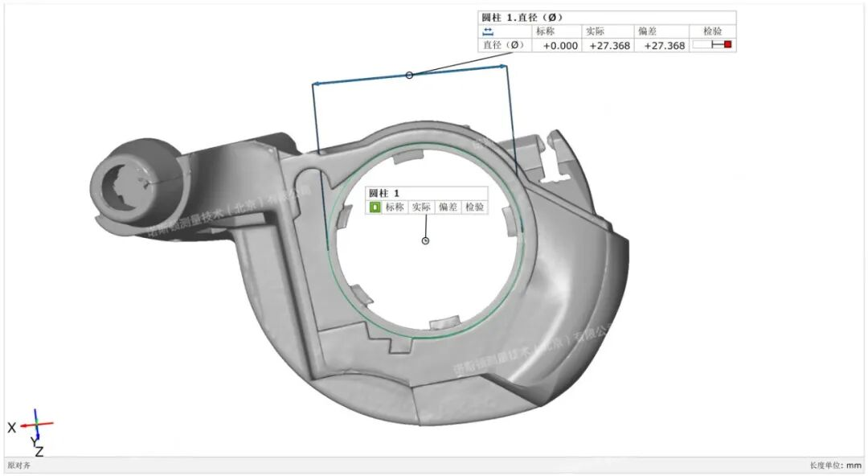Click the 偏差 column in the 圆柱 1 label
The height and width of the screenshot is (476, 868).
[448, 207]
